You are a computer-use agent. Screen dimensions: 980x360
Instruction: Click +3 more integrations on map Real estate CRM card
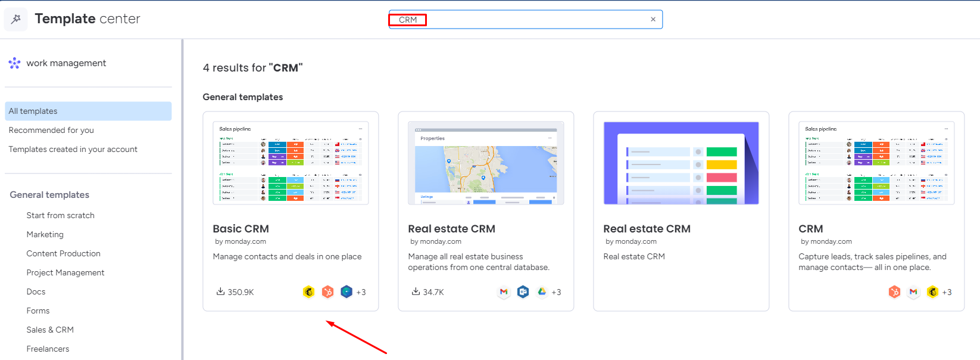click(x=557, y=292)
